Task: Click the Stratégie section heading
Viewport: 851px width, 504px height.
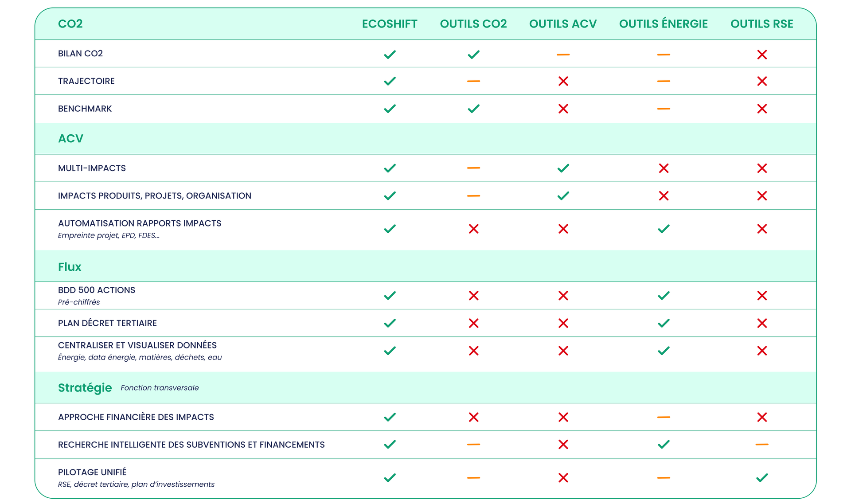Action: tap(85, 388)
